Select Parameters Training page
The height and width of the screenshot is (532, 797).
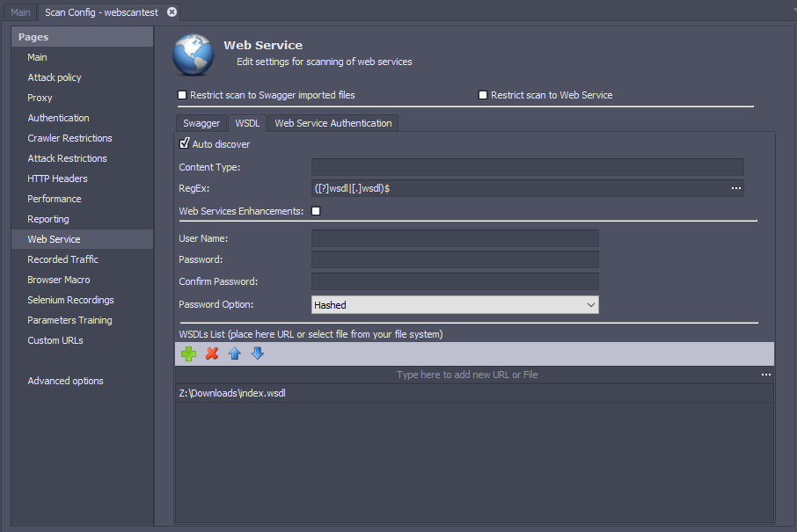point(83,321)
